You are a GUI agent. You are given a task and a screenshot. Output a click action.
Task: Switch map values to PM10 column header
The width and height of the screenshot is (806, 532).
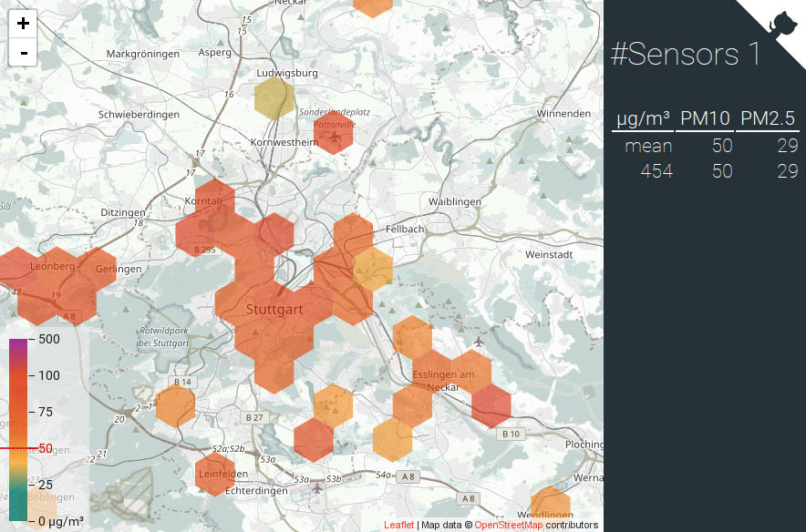tap(705, 118)
